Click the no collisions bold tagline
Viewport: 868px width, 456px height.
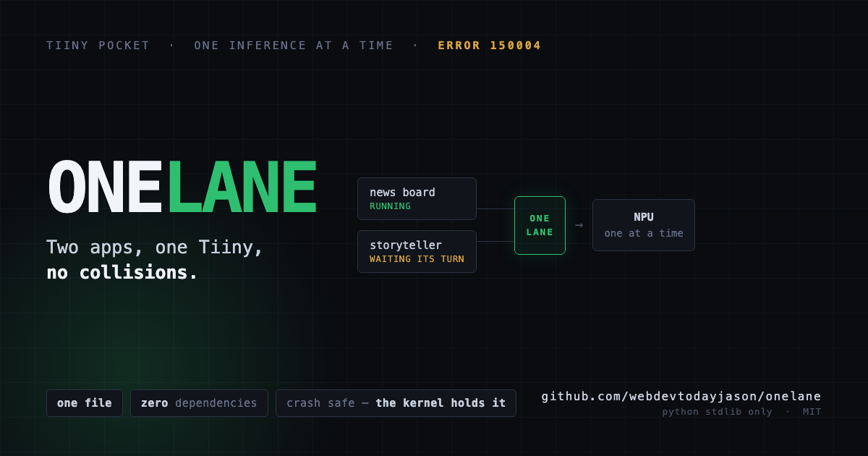click(x=122, y=273)
